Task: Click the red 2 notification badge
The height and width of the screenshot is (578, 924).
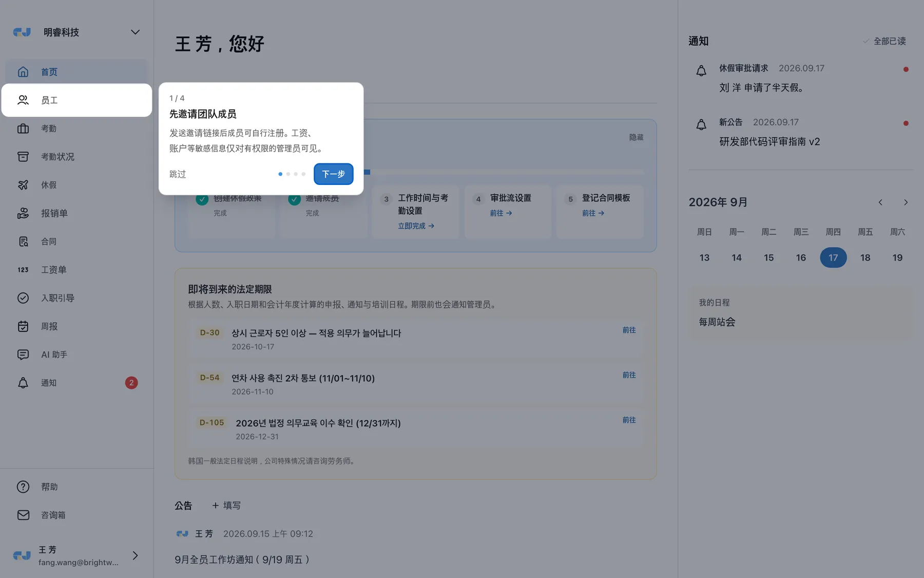Action: tap(131, 383)
